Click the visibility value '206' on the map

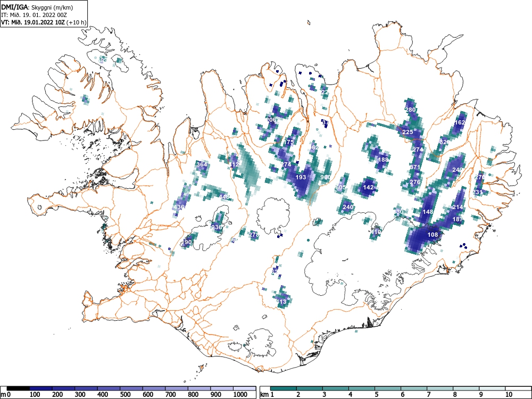pos(271,119)
